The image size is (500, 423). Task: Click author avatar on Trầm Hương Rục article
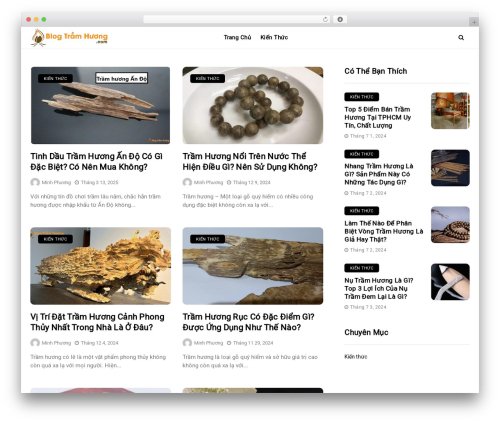pyautogui.click(x=187, y=343)
